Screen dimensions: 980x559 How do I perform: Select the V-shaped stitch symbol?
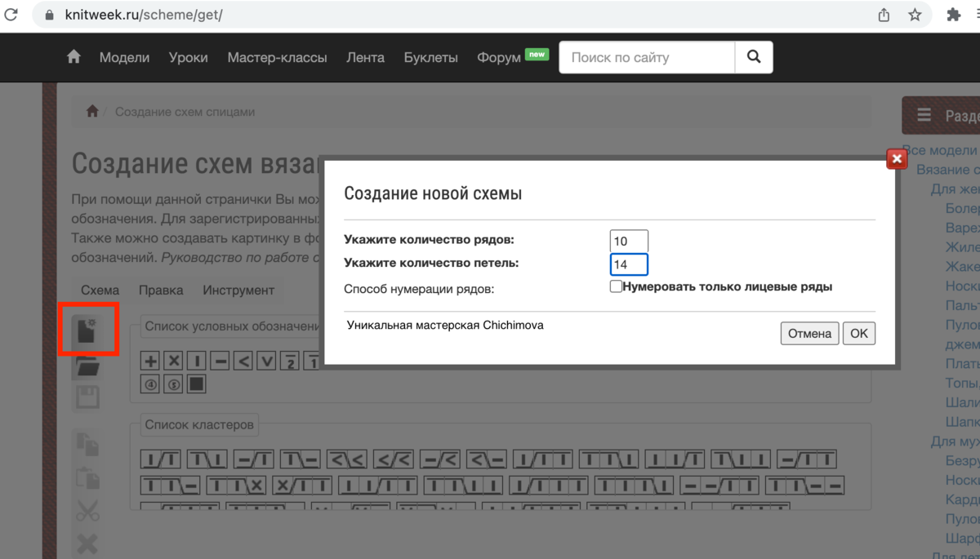click(266, 361)
